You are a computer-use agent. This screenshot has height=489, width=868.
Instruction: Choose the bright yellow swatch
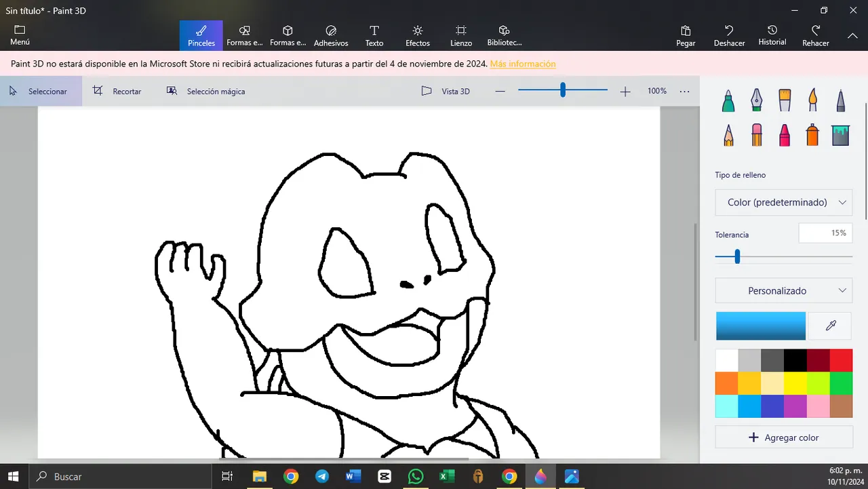click(795, 383)
